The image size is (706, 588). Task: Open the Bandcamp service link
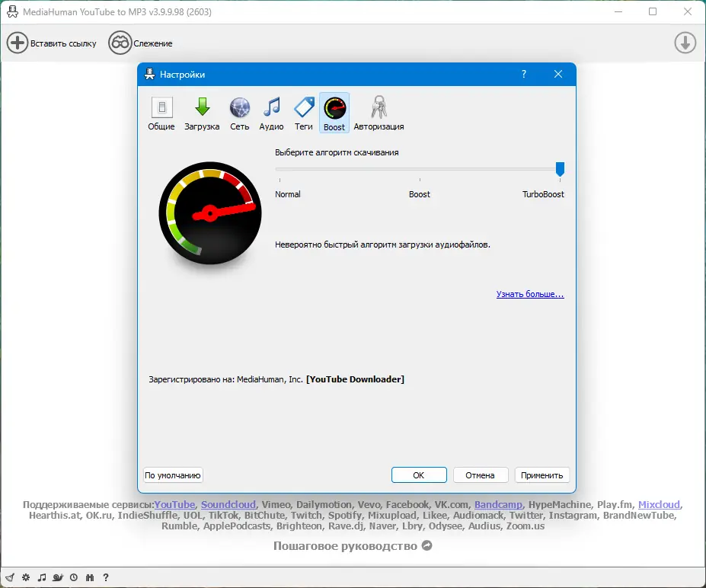pos(498,505)
